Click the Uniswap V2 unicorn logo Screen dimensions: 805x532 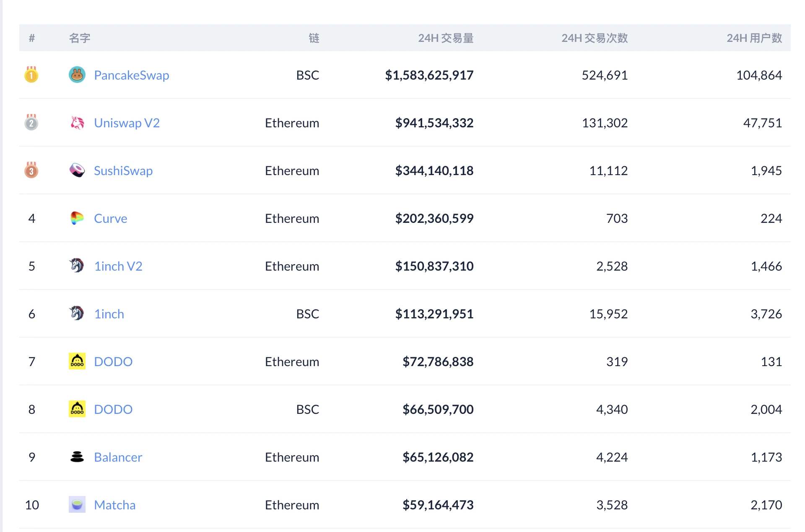77,123
